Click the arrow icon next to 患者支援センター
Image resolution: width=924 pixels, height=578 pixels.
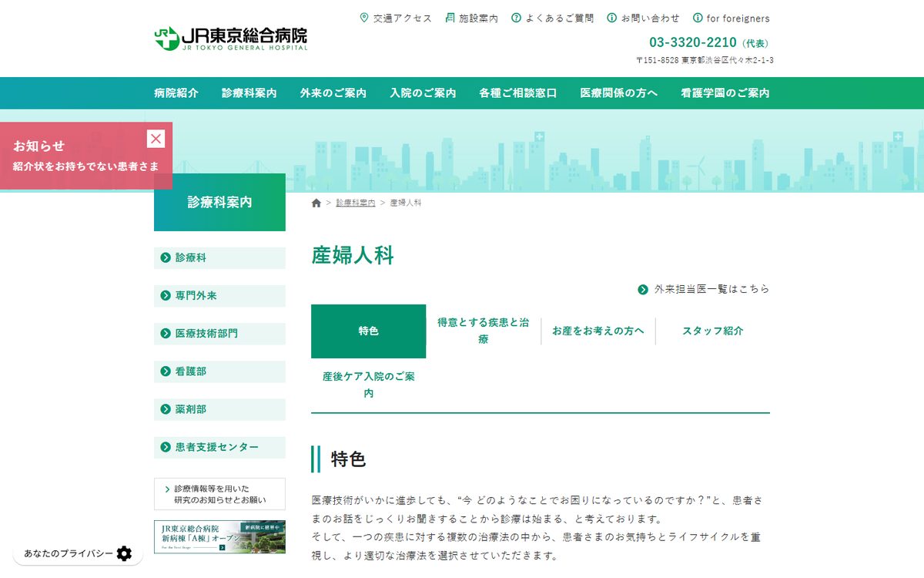(x=166, y=447)
